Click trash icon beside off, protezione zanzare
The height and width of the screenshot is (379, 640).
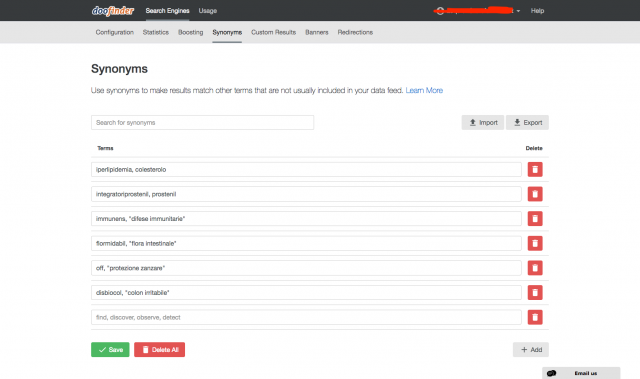coord(535,268)
